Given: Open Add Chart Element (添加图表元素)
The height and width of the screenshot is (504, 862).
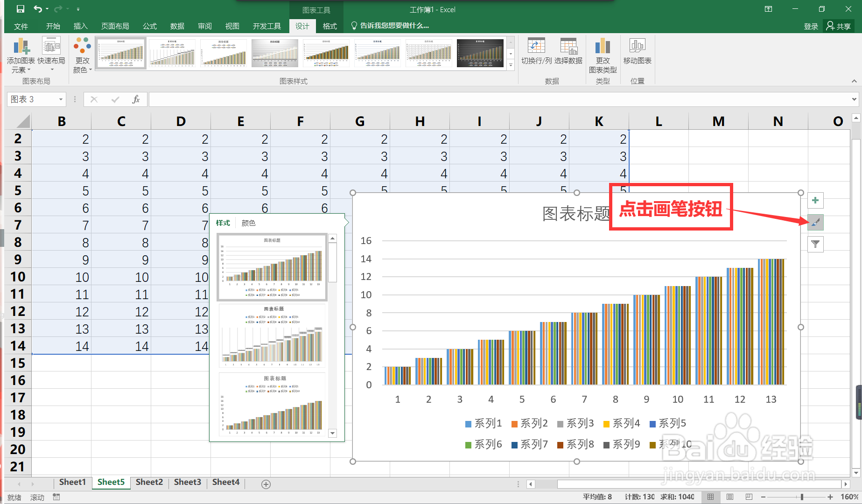Looking at the screenshot, I should coord(21,55).
